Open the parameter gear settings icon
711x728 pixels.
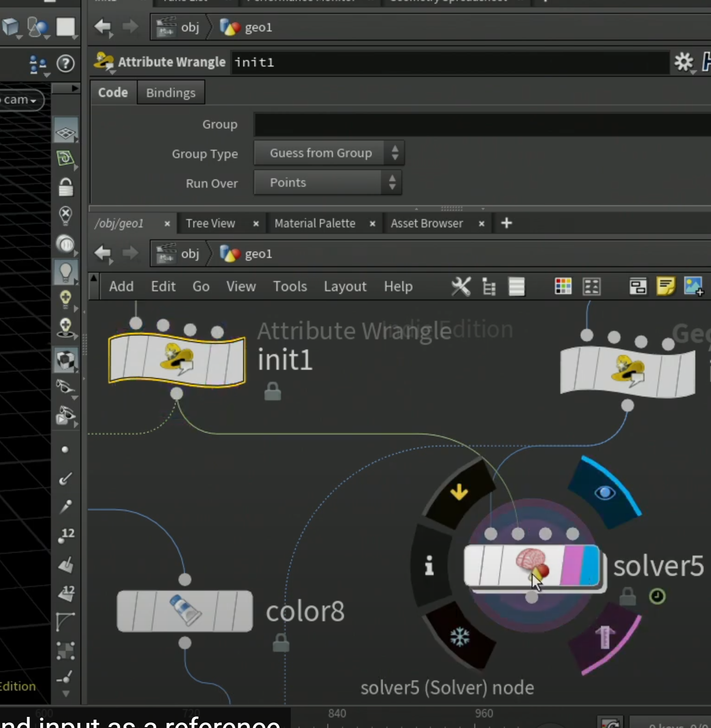pos(684,62)
